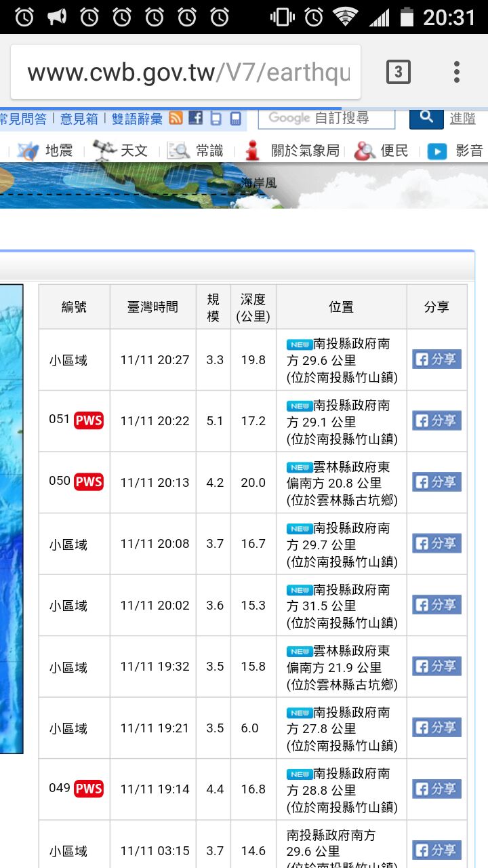This screenshot has width=488, height=868.
Task: Open the 雙語辭彙 bilingual glossary link
Action: tap(137, 119)
